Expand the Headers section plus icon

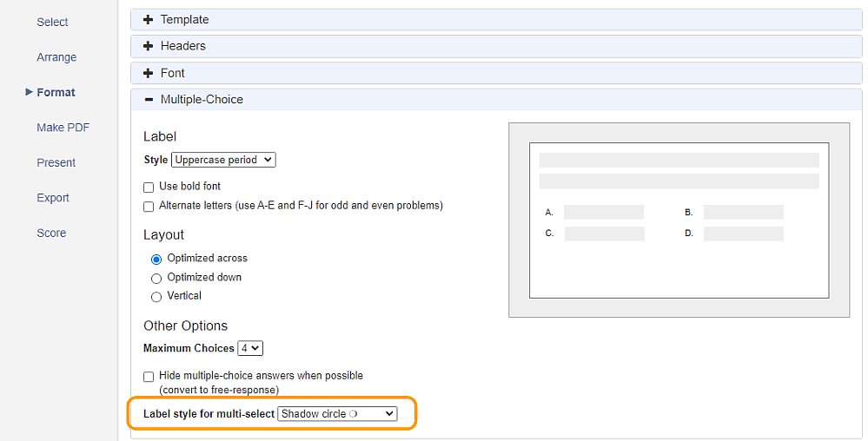(x=148, y=46)
